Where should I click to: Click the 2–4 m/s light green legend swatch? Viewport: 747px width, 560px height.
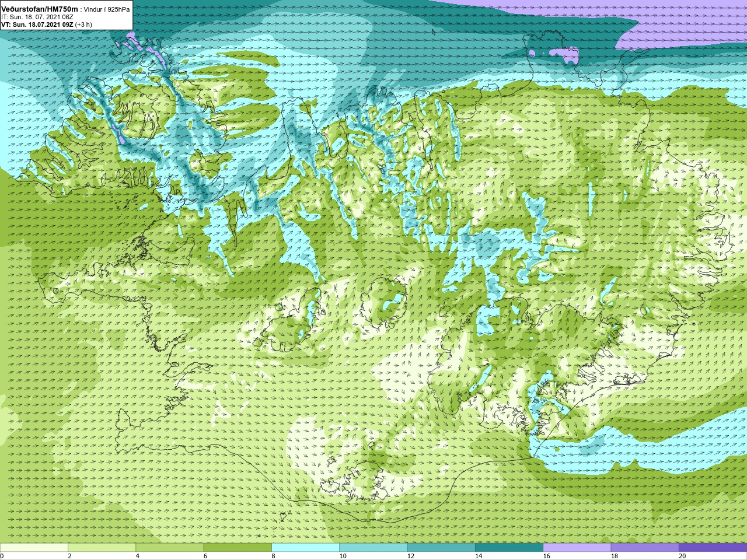[102, 548]
